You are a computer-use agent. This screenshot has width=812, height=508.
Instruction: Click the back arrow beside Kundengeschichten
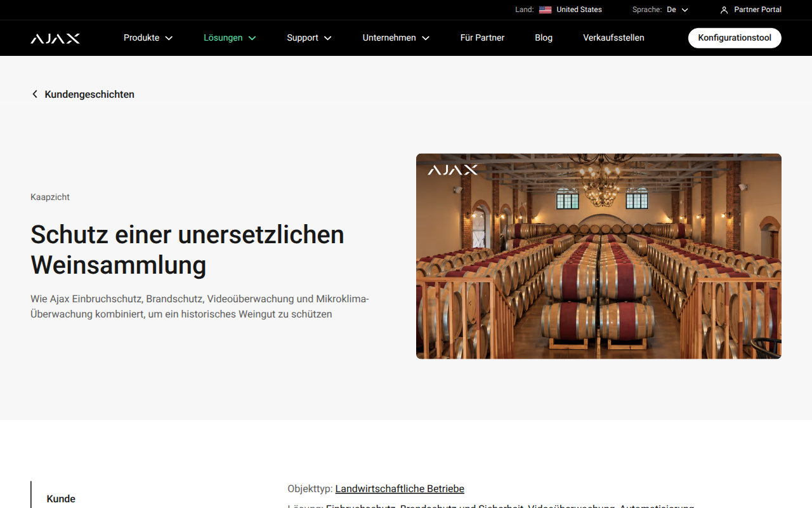35,94
